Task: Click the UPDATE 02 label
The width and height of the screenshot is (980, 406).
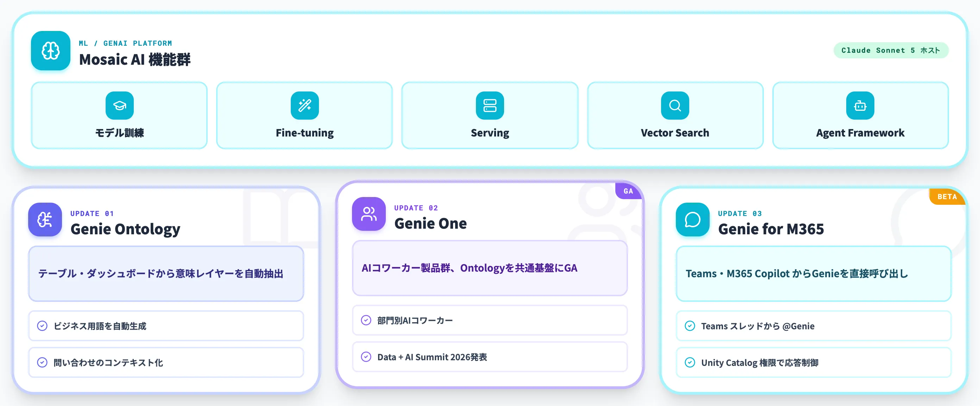Action: [416, 208]
